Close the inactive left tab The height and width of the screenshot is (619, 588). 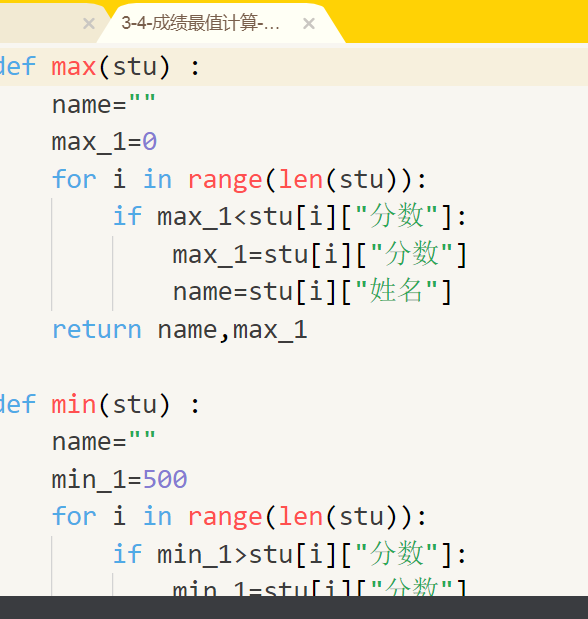tap(89, 24)
